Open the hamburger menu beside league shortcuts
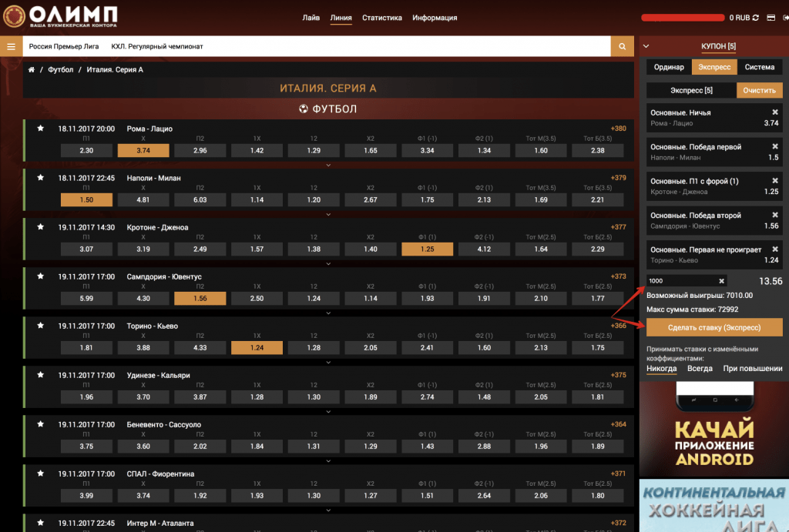Screen dimensions: 789x532 point(11,46)
